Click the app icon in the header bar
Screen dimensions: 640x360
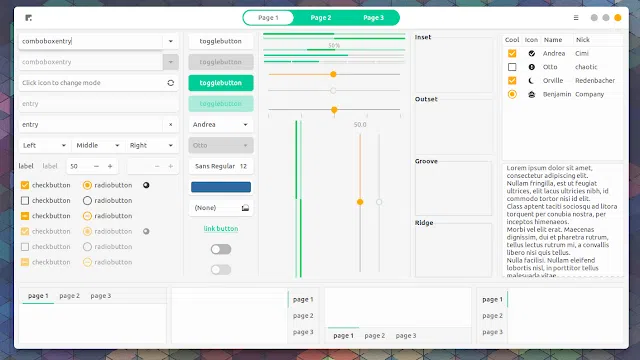click(28, 18)
